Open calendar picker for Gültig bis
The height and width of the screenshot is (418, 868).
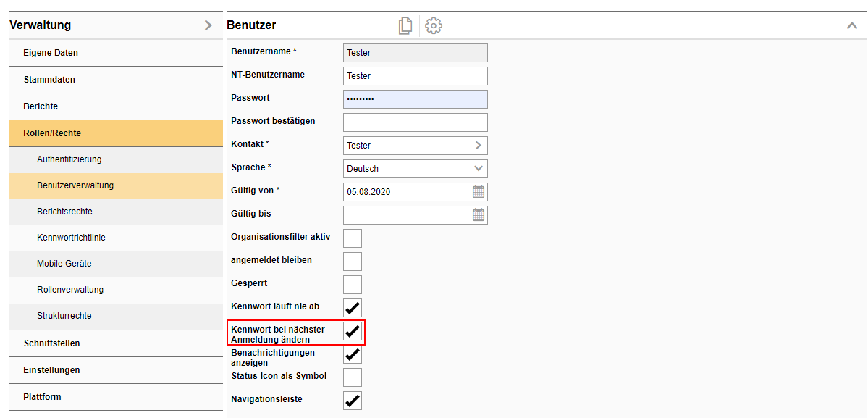478,215
